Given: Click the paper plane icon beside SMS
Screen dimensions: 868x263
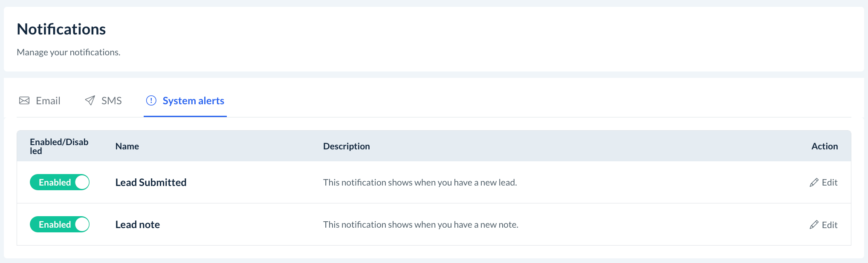Looking at the screenshot, I should pyautogui.click(x=90, y=100).
